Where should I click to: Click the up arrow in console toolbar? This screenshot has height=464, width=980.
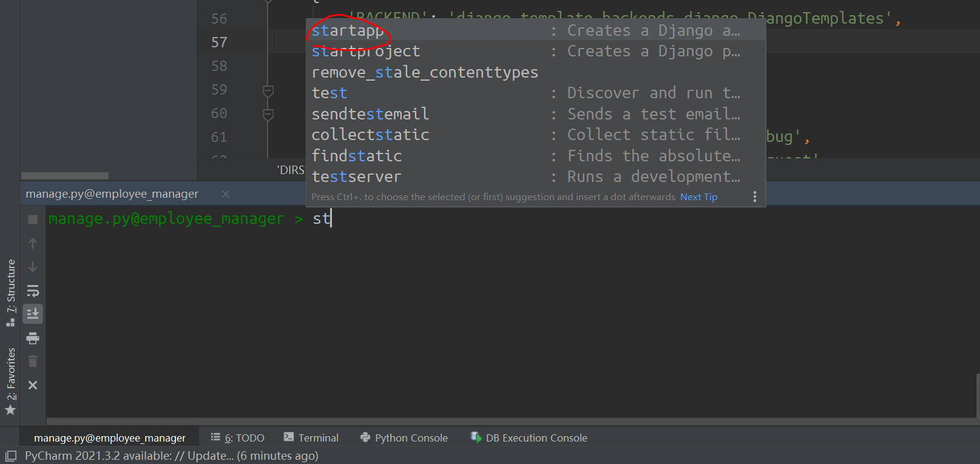[x=33, y=243]
